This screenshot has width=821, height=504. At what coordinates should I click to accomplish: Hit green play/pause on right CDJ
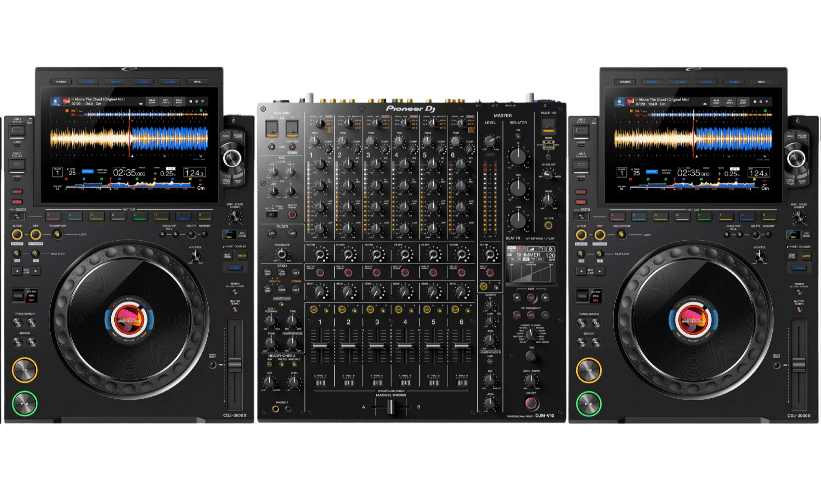588,404
